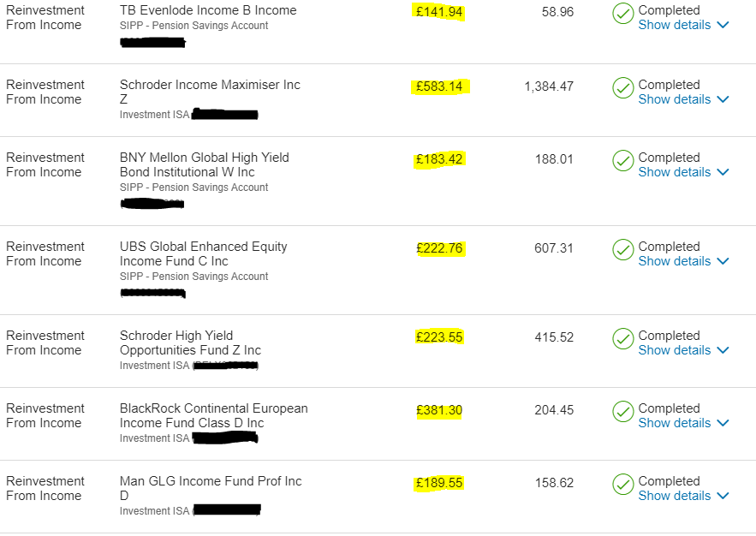Expand the chevron beside TB Evenlode Show details

point(723,25)
